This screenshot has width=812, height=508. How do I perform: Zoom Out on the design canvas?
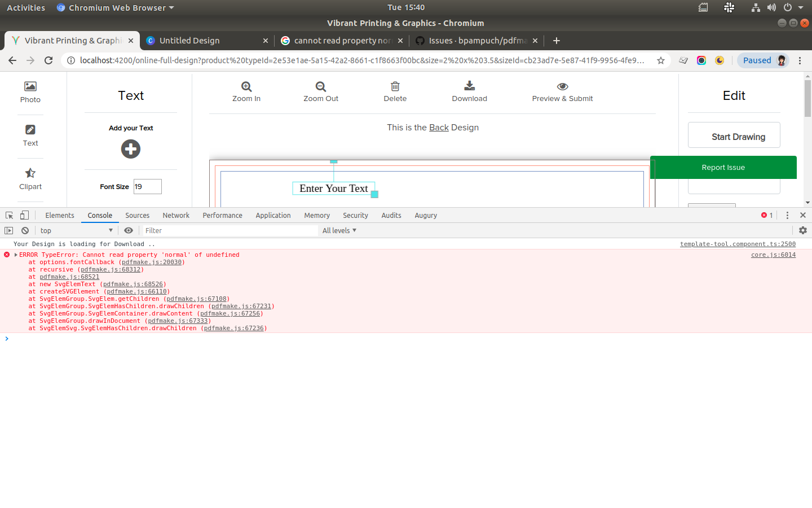tap(320, 91)
